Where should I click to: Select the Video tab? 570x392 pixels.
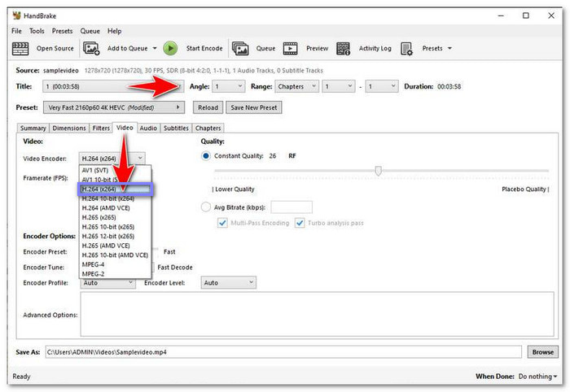click(125, 128)
